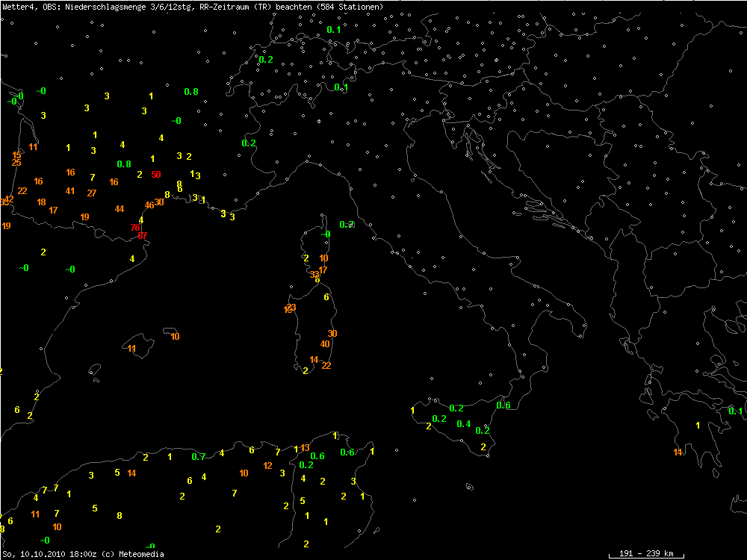The image size is (747, 560).
Task: Select the orange 14 value in Greece
Action: point(678,452)
